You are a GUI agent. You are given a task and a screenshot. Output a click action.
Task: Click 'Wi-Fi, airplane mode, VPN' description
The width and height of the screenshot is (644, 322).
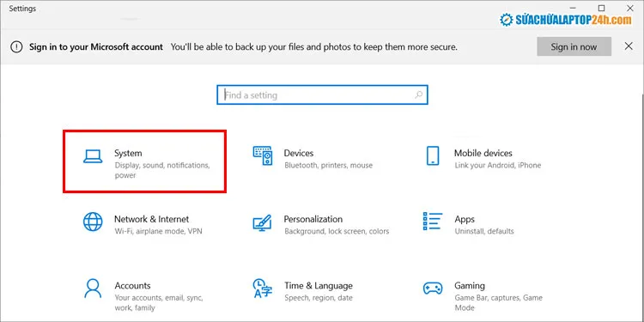click(158, 231)
